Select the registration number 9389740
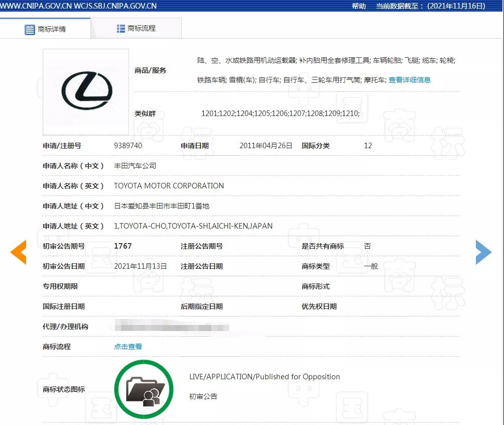Image resolution: width=504 pixels, height=425 pixels. click(x=128, y=146)
